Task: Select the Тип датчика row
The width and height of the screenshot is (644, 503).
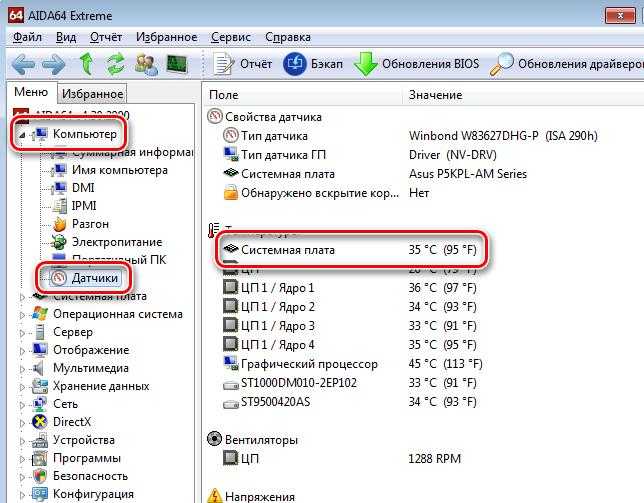Action: (411, 136)
